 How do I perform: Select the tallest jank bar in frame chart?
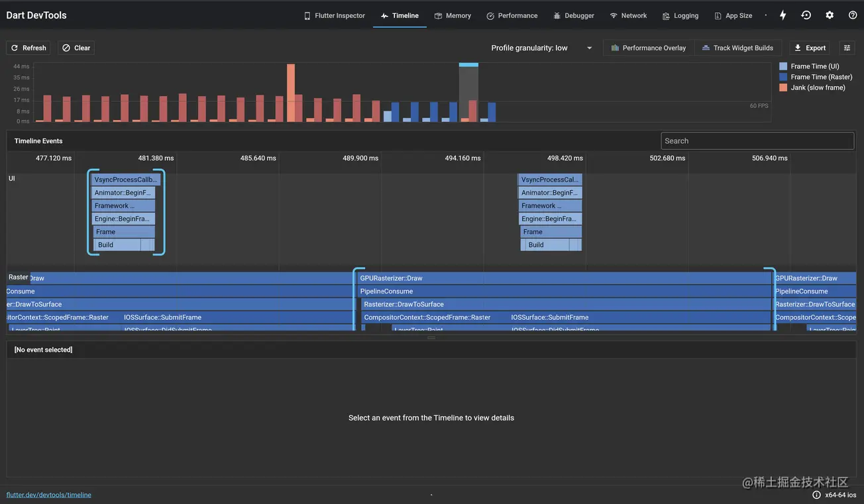[291, 93]
